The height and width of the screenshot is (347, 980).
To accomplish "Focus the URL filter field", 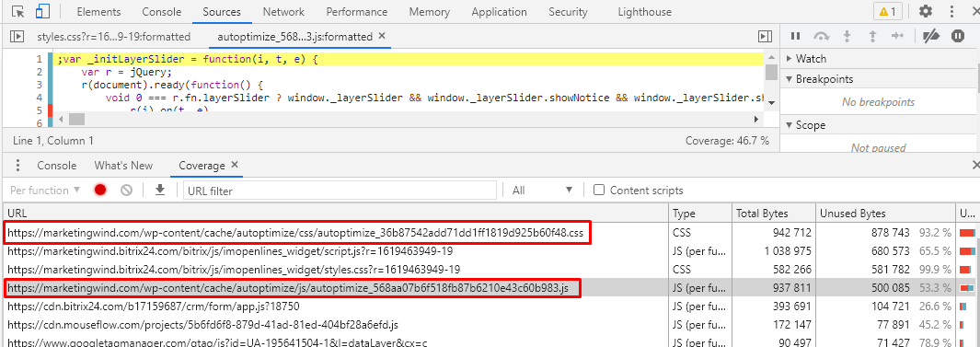I will click(340, 191).
